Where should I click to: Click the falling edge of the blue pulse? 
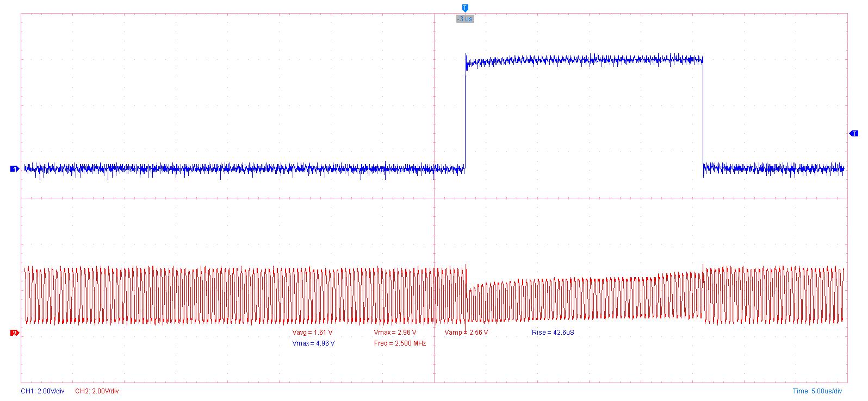(x=703, y=114)
